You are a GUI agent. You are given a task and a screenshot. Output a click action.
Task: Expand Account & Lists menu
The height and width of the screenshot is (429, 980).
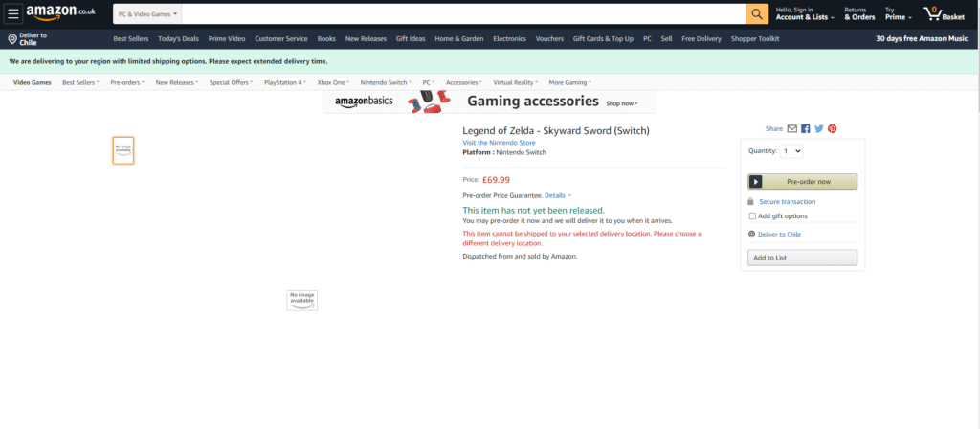805,13
